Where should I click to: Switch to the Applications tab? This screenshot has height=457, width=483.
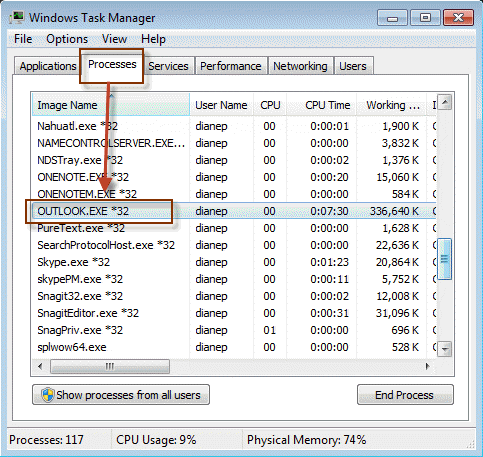[x=48, y=66]
